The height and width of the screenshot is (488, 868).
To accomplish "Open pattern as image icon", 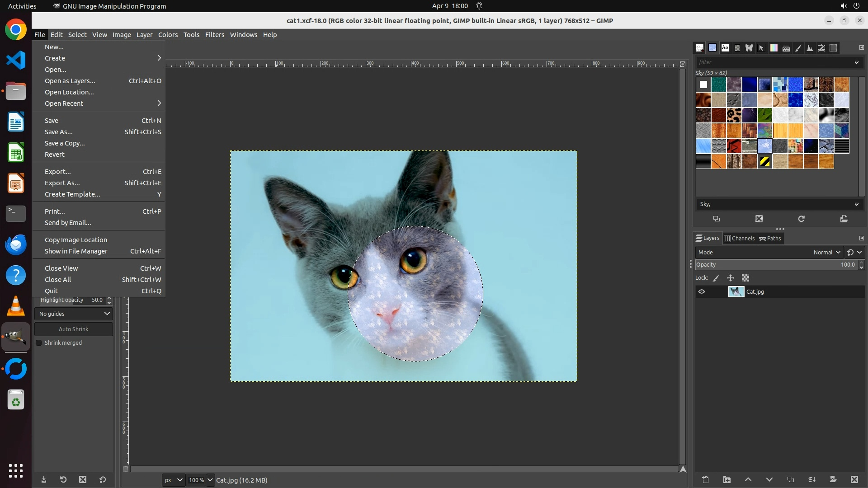I will [844, 219].
